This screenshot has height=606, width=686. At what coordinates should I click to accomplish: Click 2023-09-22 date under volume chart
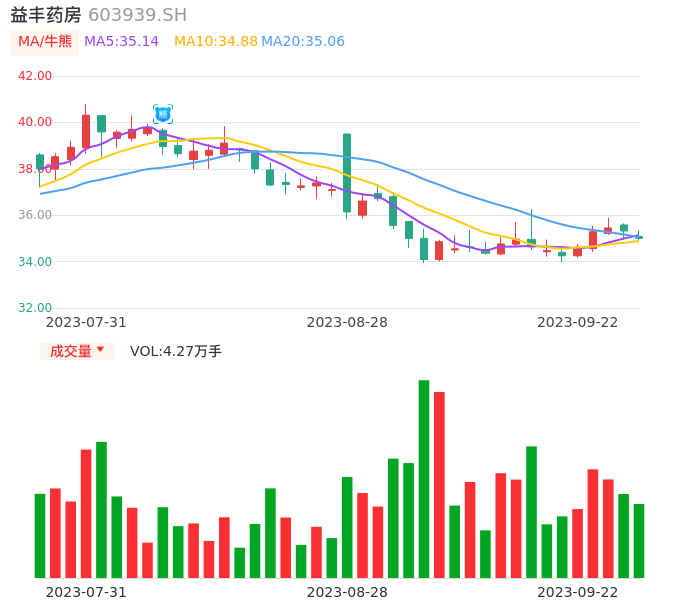pos(578,592)
